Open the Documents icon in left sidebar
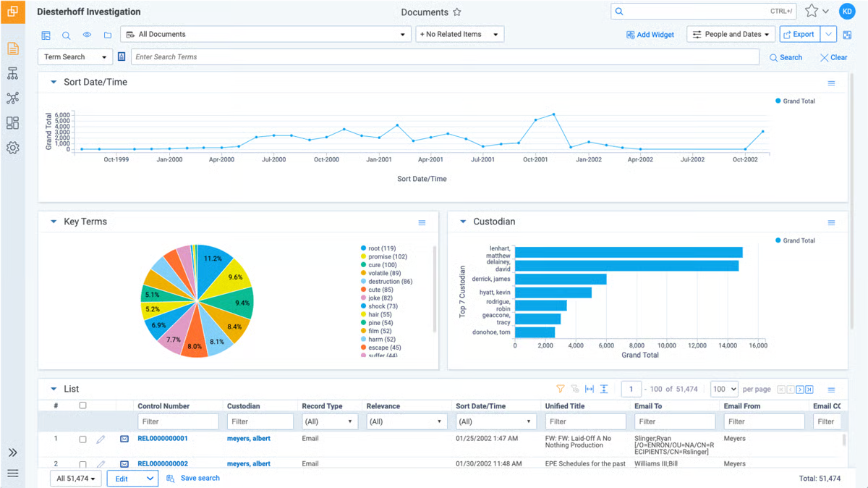 coord(12,49)
